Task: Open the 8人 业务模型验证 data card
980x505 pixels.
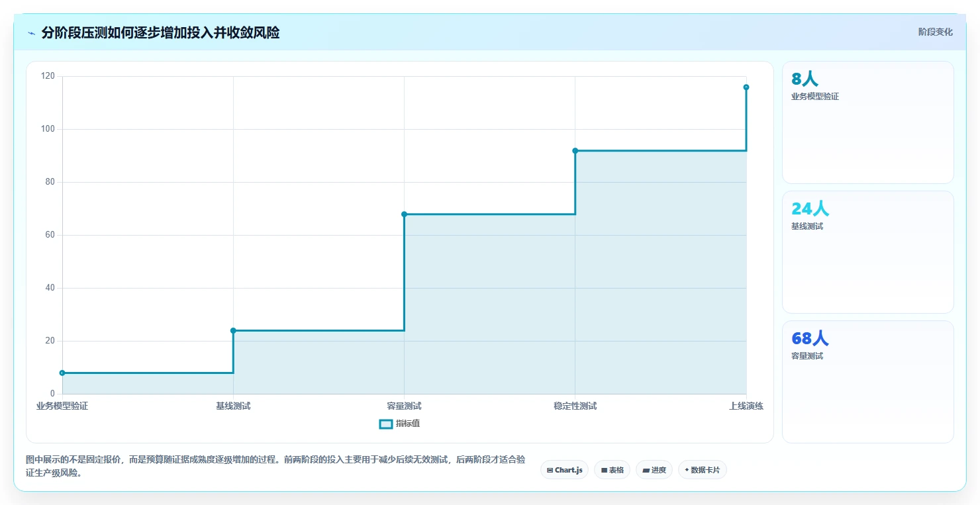Action: (x=868, y=122)
